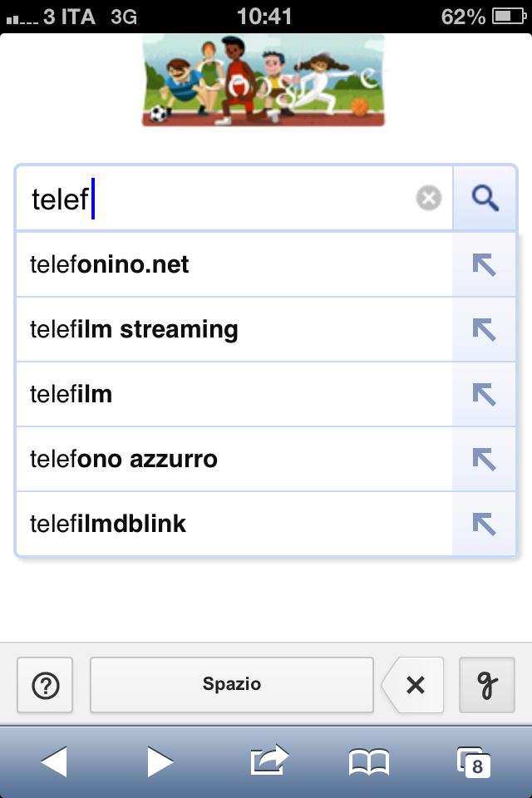Viewport: 532px width, 798px height.
Task: Open handwriting help question mark button
Action: pyautogui.click(x=46, y=685)
